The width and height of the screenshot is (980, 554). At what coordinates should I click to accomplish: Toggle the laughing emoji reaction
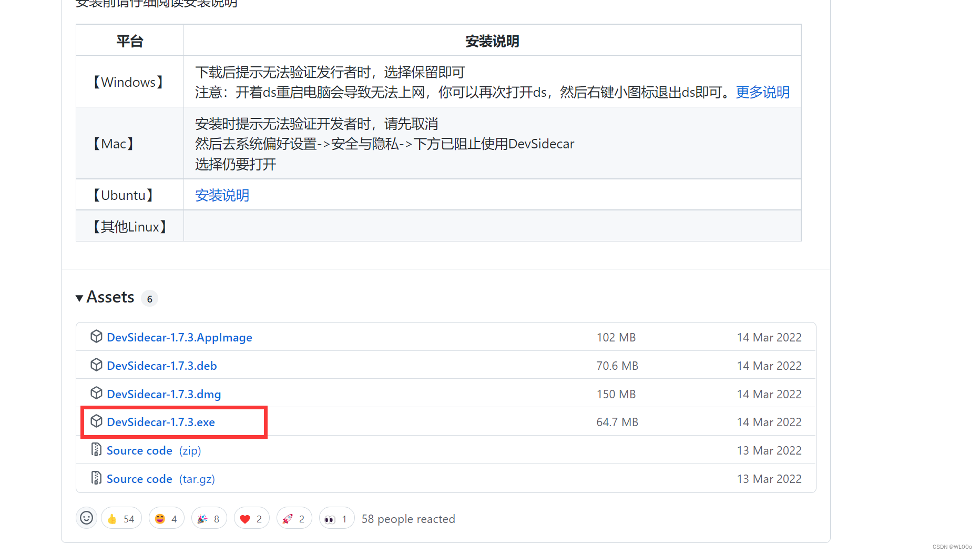(166, 518)
